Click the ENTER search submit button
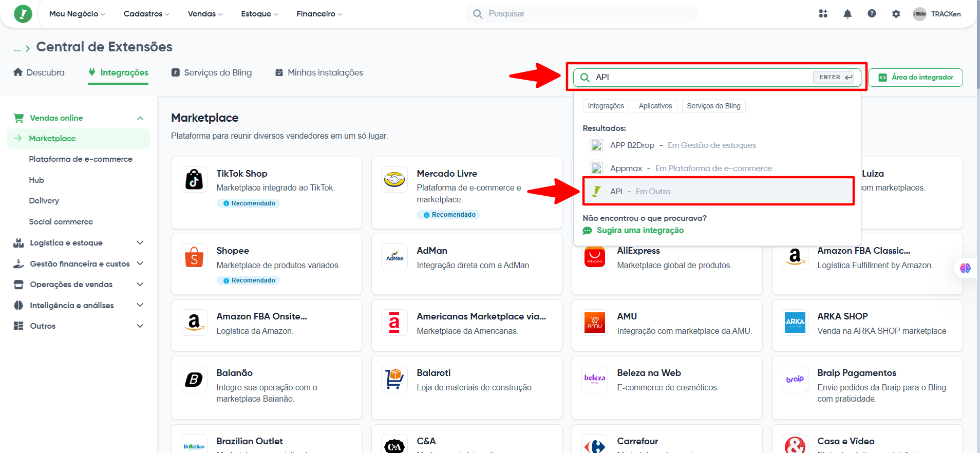The image size is (980, 453). pos(834,78)
